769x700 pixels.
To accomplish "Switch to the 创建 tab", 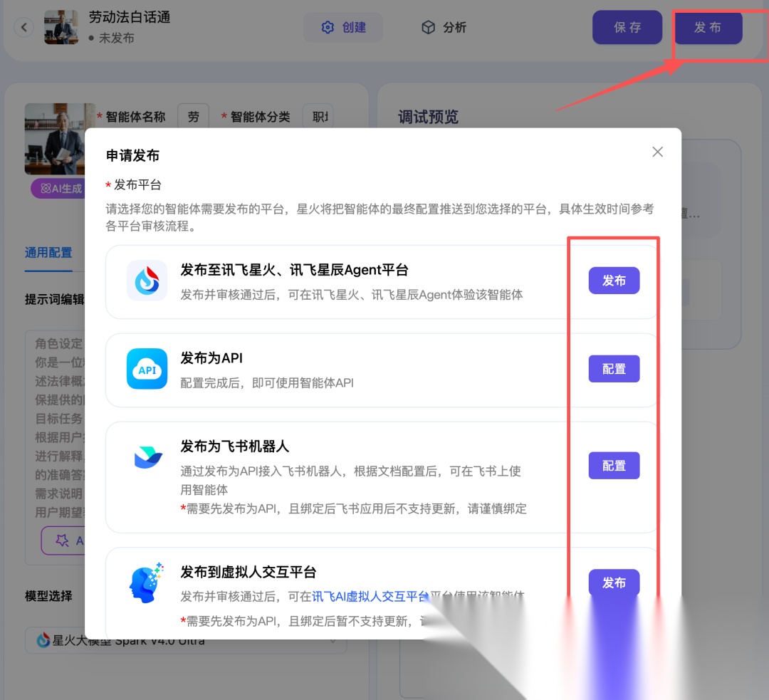I will 343,28.
